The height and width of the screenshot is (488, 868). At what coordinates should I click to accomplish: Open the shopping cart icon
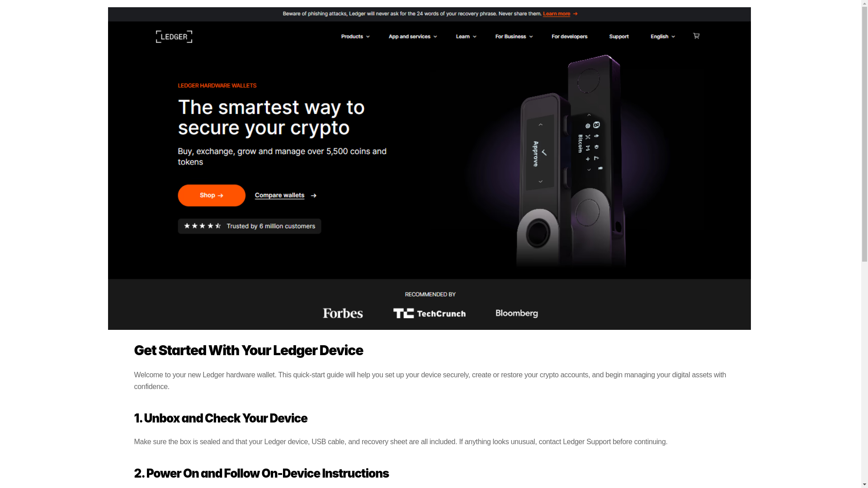click(696, 36)
